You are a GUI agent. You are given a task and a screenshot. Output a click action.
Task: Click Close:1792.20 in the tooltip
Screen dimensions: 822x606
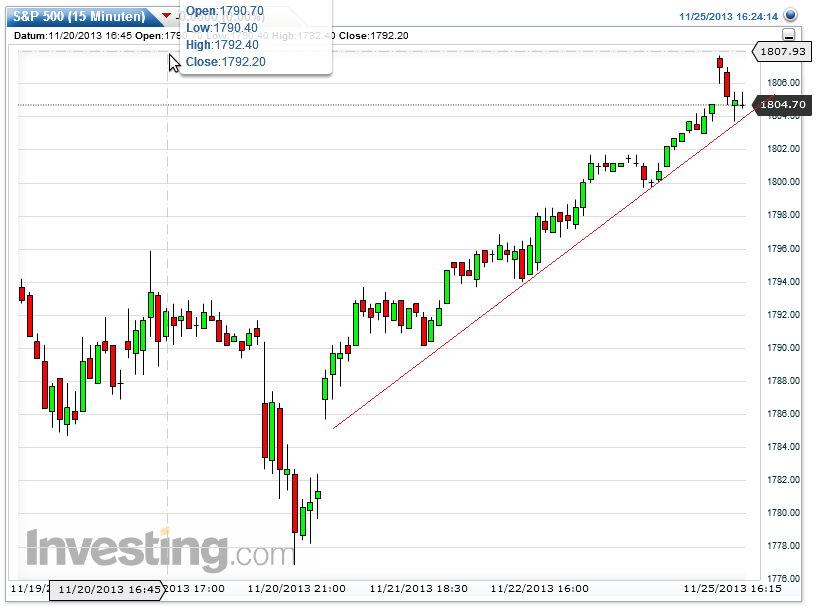point(225,62)
